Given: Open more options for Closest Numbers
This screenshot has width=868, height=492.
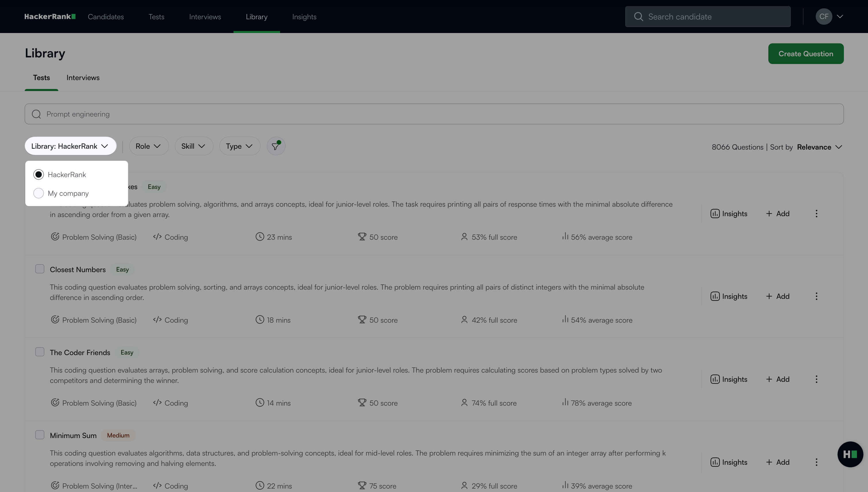Looking at the screenshot, I should pos(816,296).
